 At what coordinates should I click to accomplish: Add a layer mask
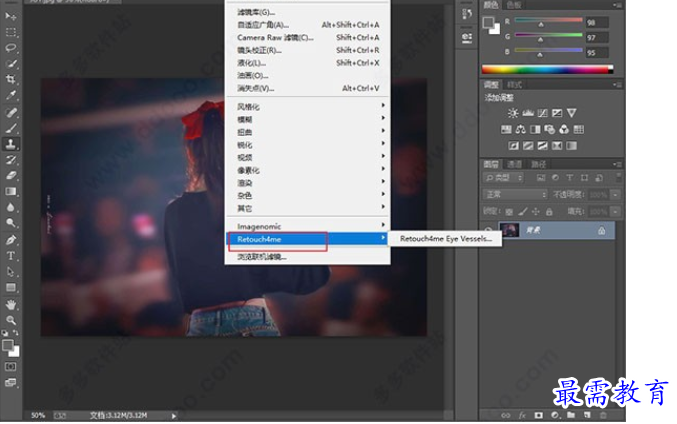538,415
